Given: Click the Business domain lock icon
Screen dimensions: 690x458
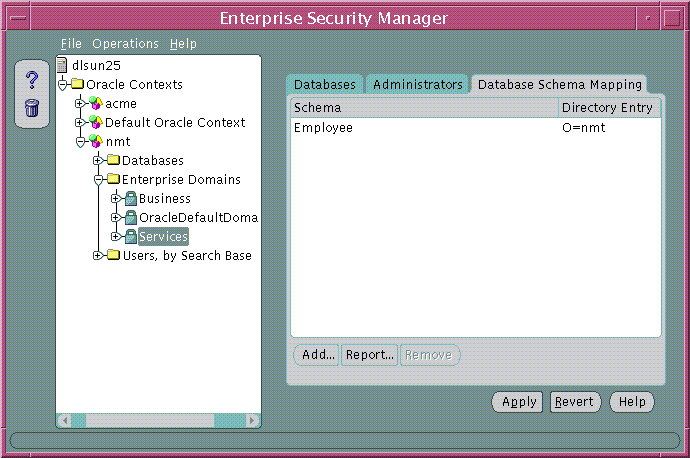Looking at the screenshot, I should pyautogui.click(x=131, y=198).
